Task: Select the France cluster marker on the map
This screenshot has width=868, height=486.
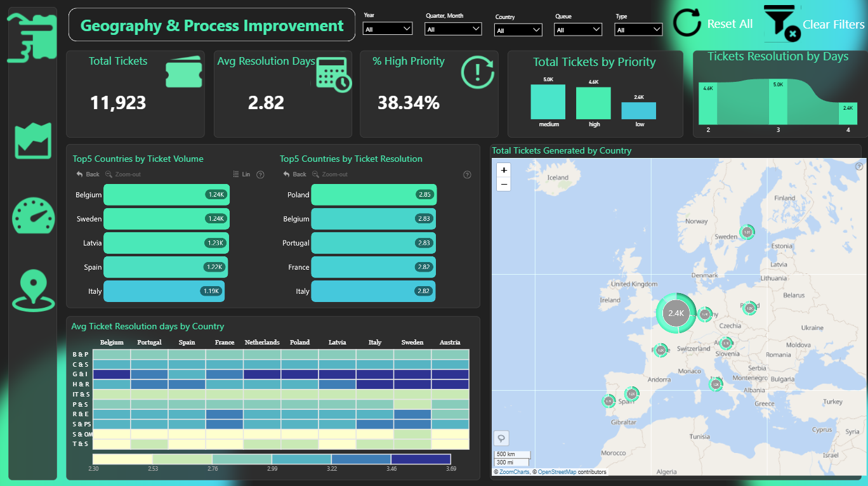Action: pos(661,350)
